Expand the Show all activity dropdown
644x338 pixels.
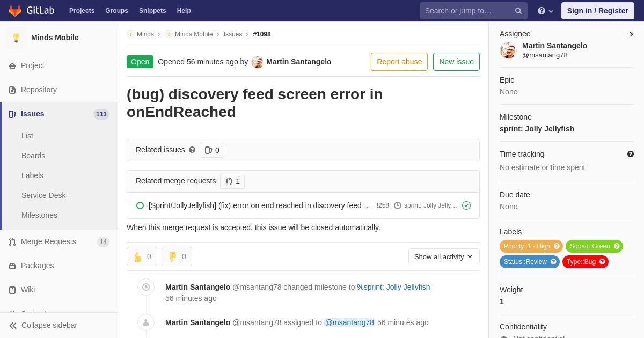444,256
